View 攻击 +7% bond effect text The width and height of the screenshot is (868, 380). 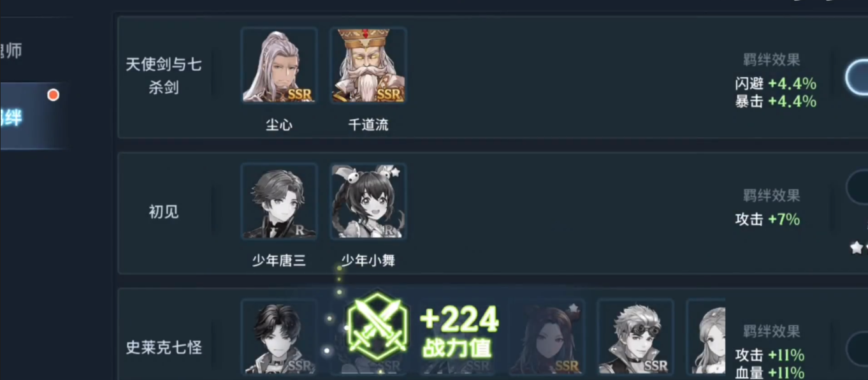pyautogui.click(x=767, y=219)
